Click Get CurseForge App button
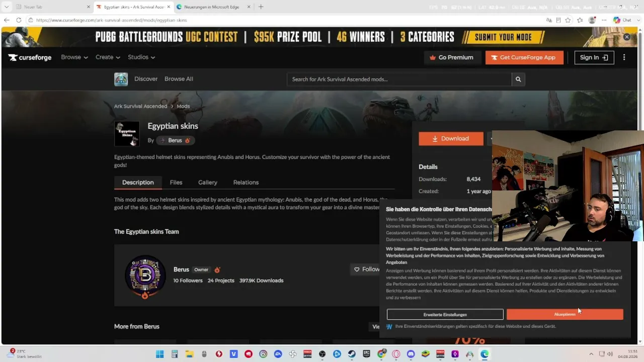The height and width of the screenshot is (362, 644). point(524,57)
